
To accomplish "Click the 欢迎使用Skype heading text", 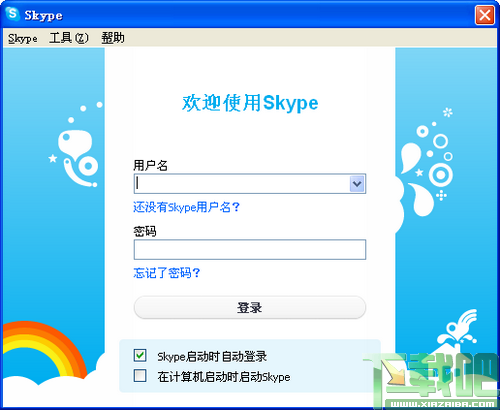I will point(250,103).
